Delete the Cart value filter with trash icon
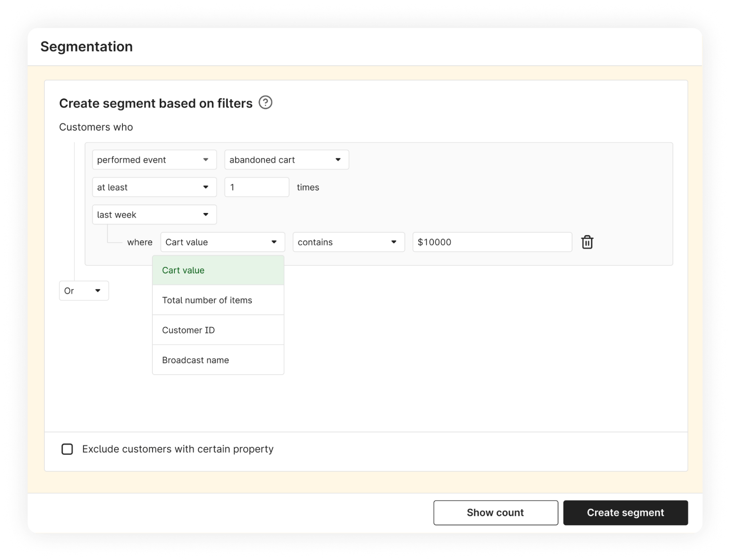This screenshot has height=560, width=730. tap(587, 242)
